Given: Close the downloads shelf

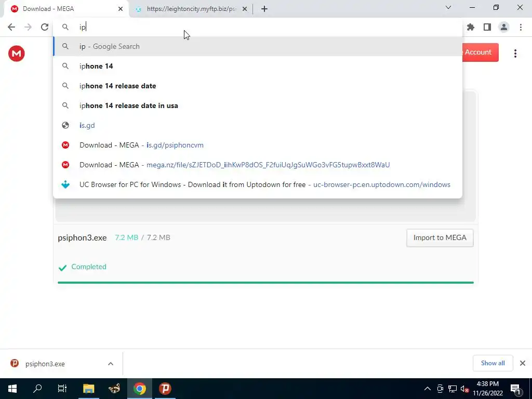Looking at the screenshot, I should point(523,363).
